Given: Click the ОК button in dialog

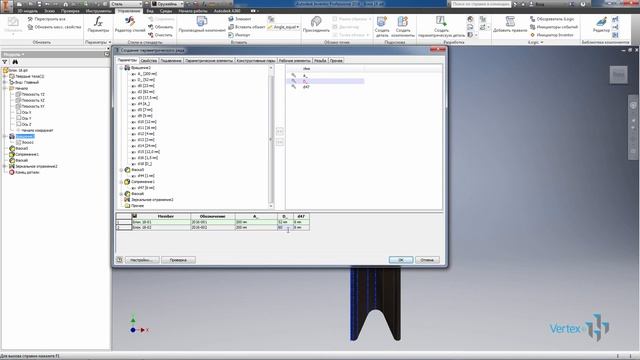Looking at the screenshot, I should 401,260.
